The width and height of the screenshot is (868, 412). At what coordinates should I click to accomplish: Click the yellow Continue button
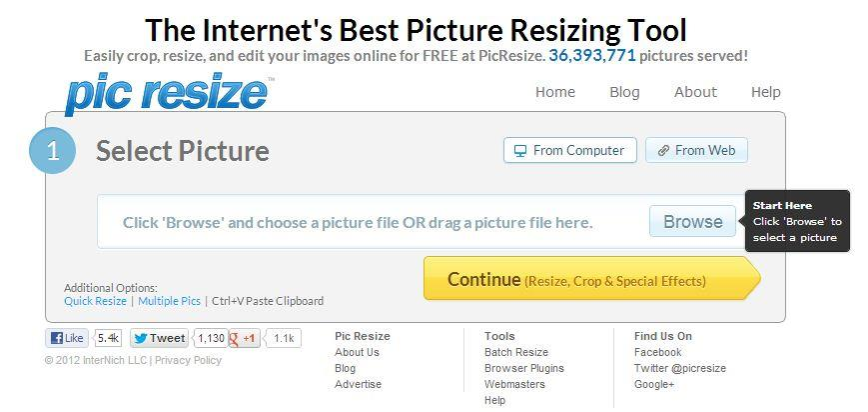click(x=591, y=279)
